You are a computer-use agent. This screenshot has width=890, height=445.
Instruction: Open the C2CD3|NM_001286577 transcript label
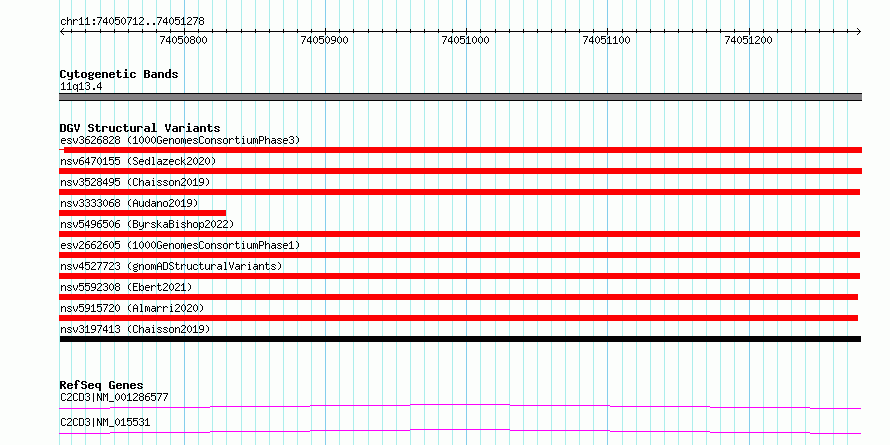coord(114,397)
